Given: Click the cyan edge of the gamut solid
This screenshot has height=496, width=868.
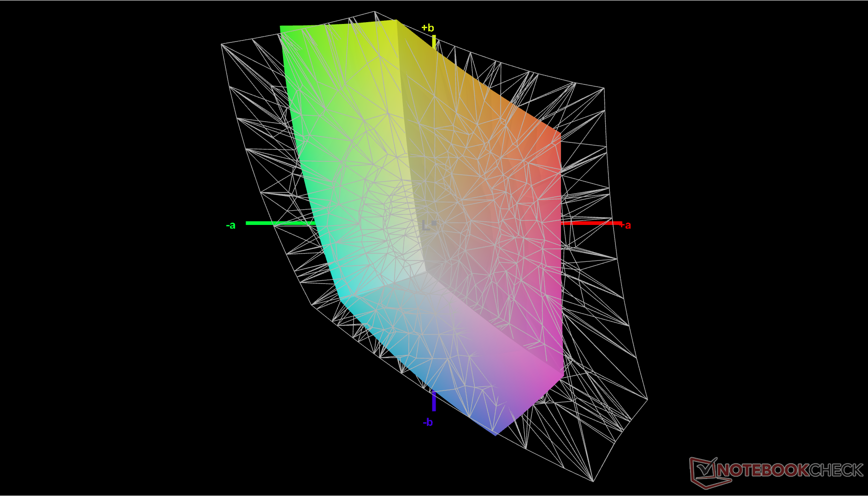Looking at the screenshot, I should point(340,297).
